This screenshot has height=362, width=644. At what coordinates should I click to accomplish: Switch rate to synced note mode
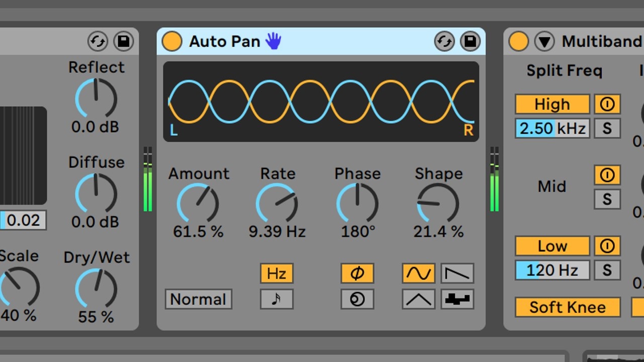tap(277, 299)
